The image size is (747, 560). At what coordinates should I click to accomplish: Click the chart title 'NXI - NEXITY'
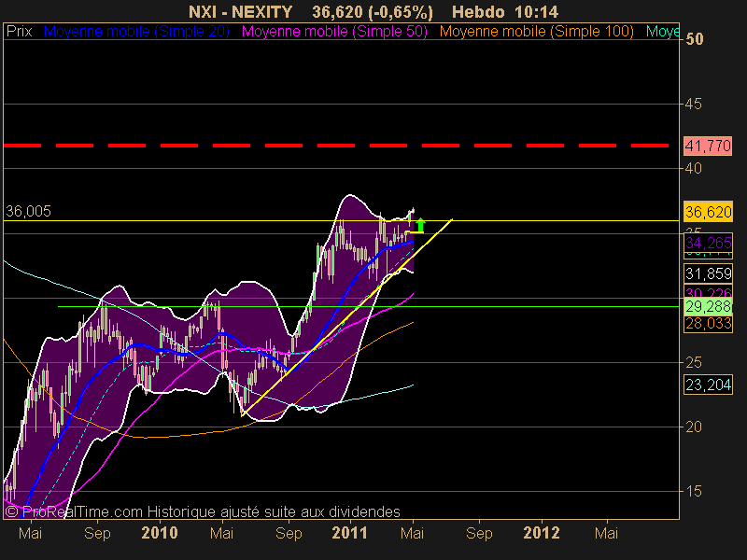[240, 12]
